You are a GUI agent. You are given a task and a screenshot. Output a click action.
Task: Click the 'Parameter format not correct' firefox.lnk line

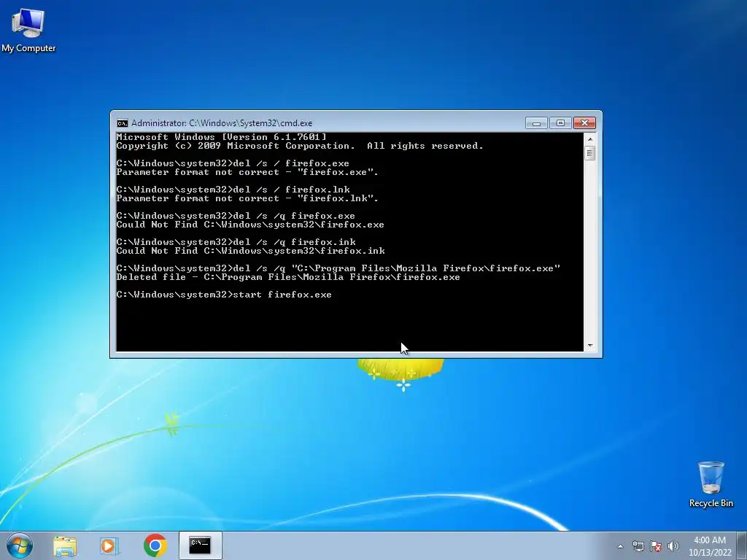click(x=247, y=198)
